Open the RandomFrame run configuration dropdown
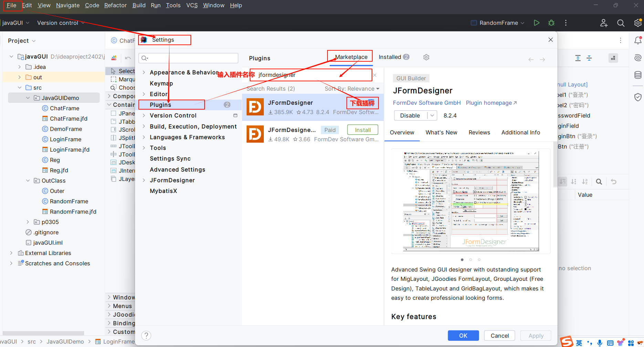 (x=498, y=23)
